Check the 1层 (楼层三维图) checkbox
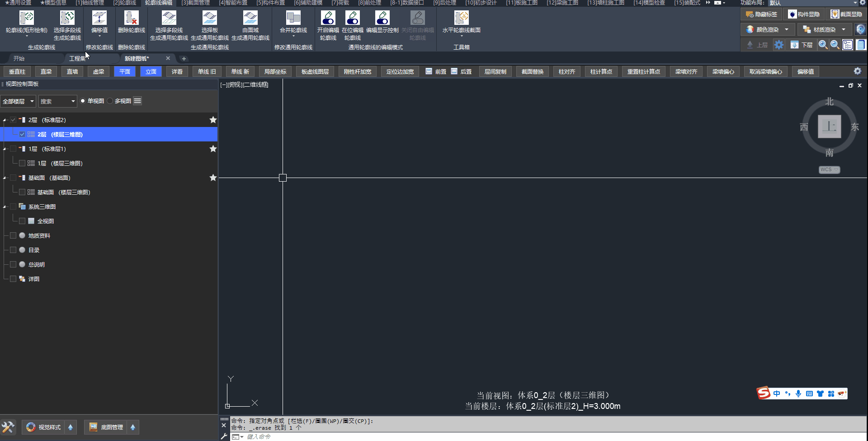868x441 pixels. (22, 164)
